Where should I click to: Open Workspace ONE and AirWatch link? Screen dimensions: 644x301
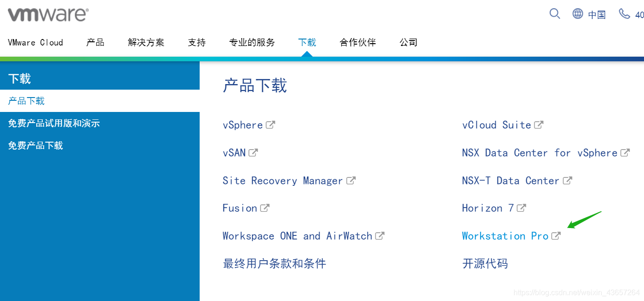[298, 236]
